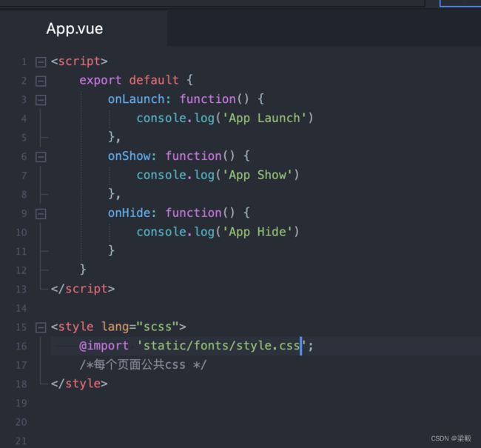Click the onShow property name
481x448 pixels.
[x=129, y=156]
